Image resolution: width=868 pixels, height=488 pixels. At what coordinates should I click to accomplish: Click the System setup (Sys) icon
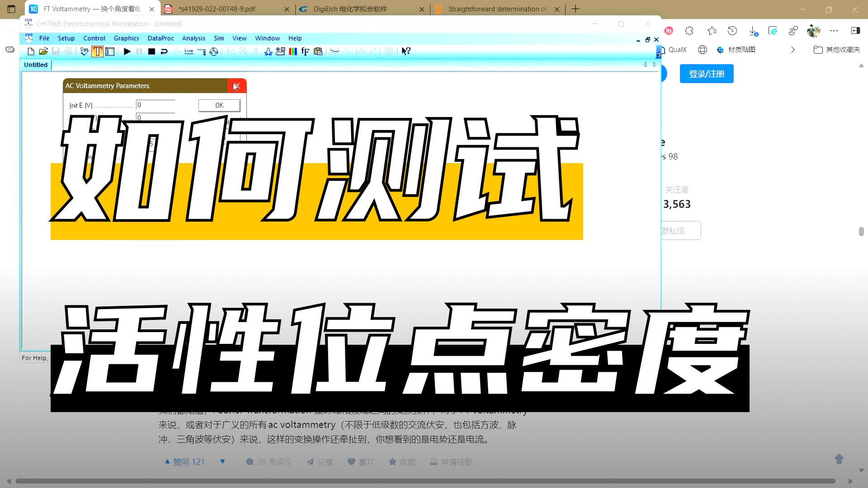pyautogui.click(x=85, y=52)
